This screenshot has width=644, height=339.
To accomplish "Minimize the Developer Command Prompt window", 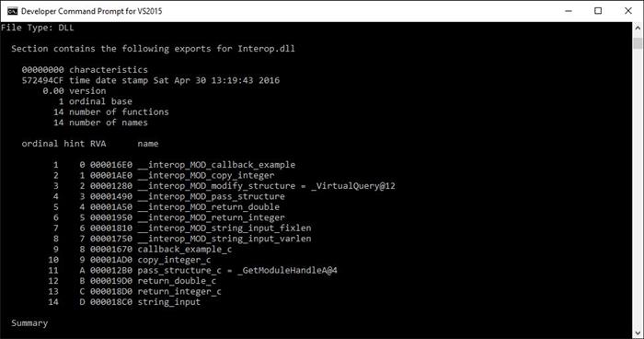I will click(569, 11).
